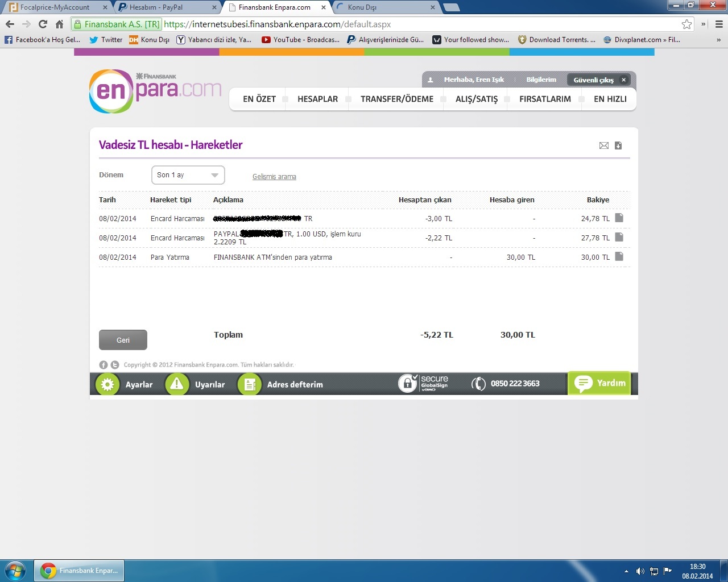This screenshot has height=582, width=728.
Task: Open the Yardım chat help button
Action: pyautogui.click(x=599, y=383)
